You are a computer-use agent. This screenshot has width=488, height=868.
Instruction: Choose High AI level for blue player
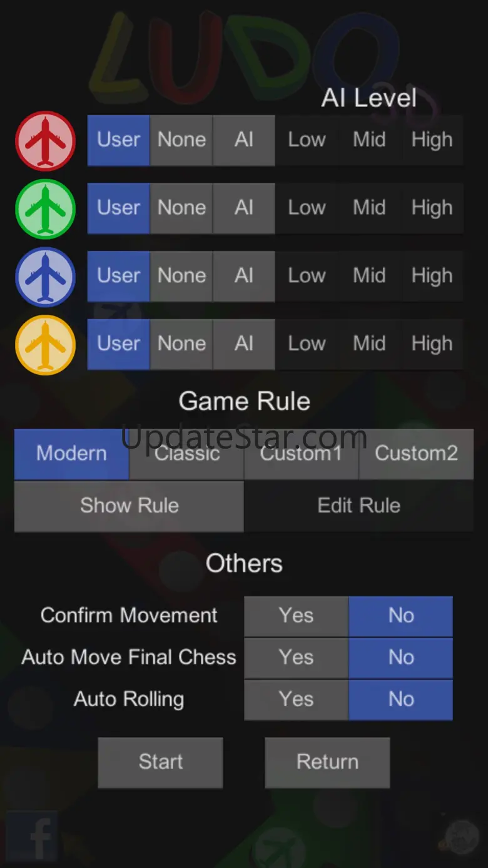click(x=432, y=277)
